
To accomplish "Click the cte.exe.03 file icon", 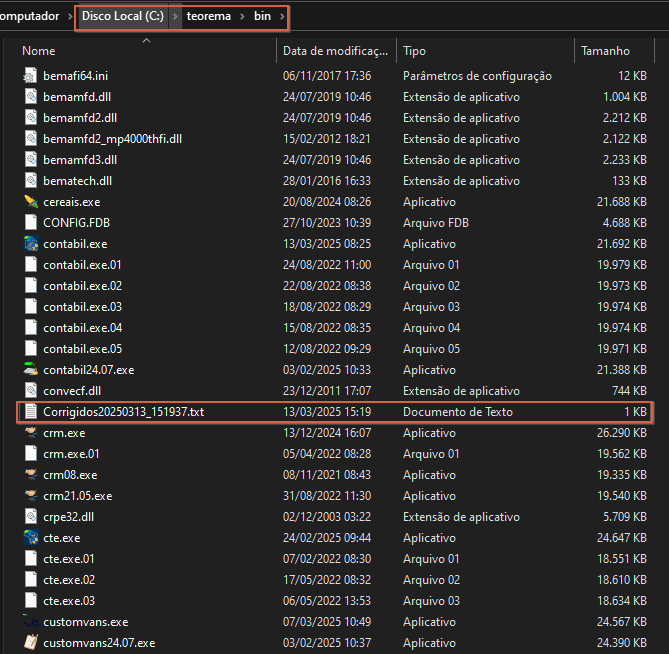I will click(x=30, y=601).
